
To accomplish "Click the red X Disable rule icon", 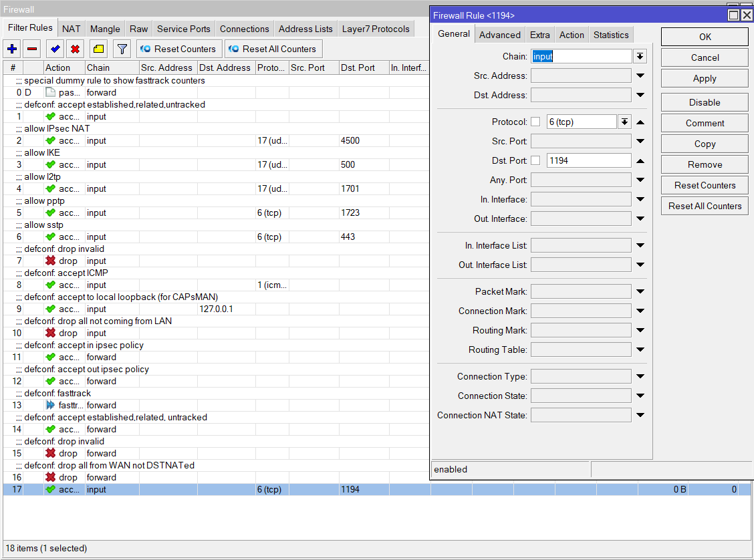I will [75, 49].
